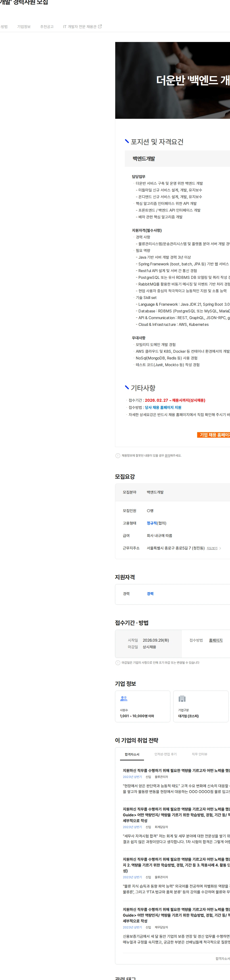230x980 pixels.
Task: Click the 1,001 ~ 10,000명 이하 employee count
Action: 137,716
